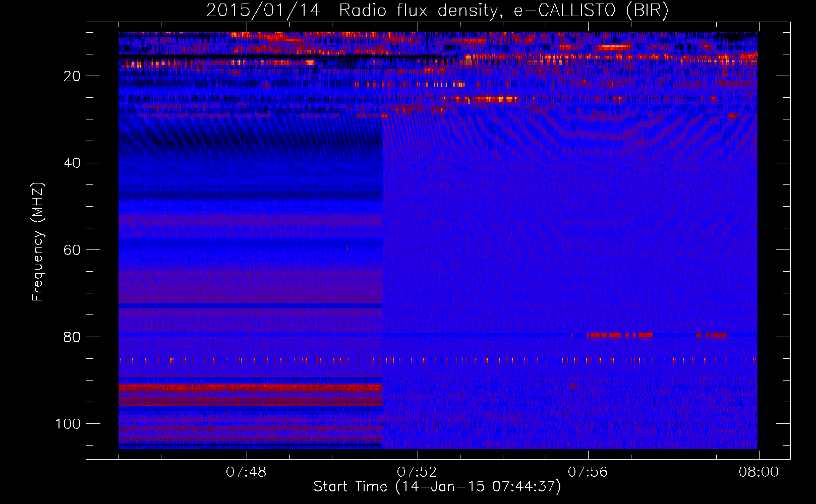Viewport: 816px width, 504px height.
Task: Select the 20 MHz frequency label
Action: coord(73,76)
